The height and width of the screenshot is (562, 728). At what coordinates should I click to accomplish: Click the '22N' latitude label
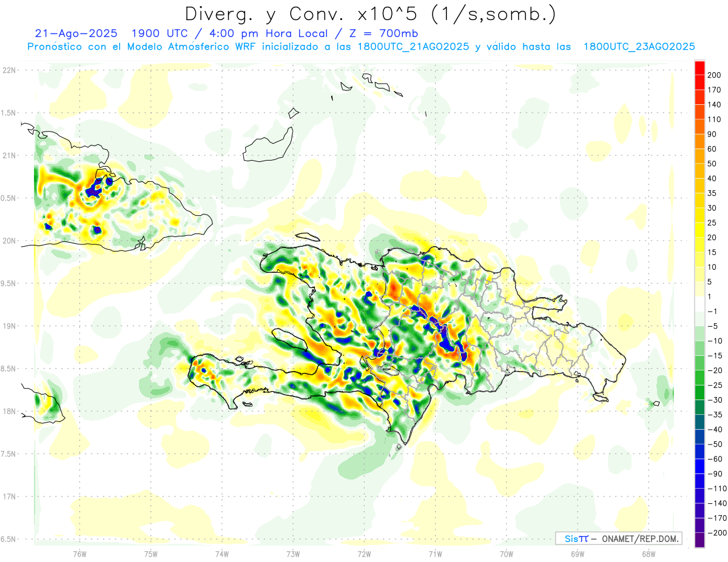click(8, 70)
